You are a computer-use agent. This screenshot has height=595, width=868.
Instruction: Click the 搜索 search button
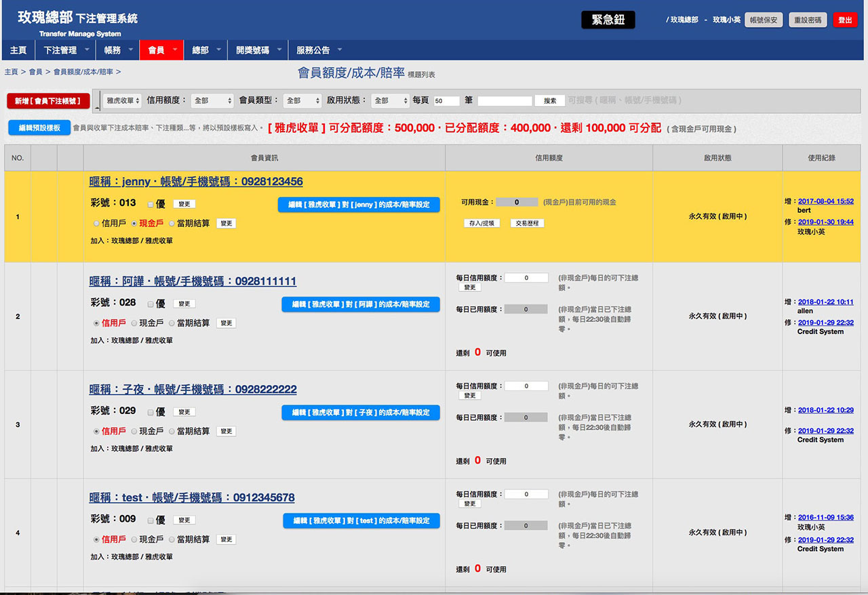549,101
